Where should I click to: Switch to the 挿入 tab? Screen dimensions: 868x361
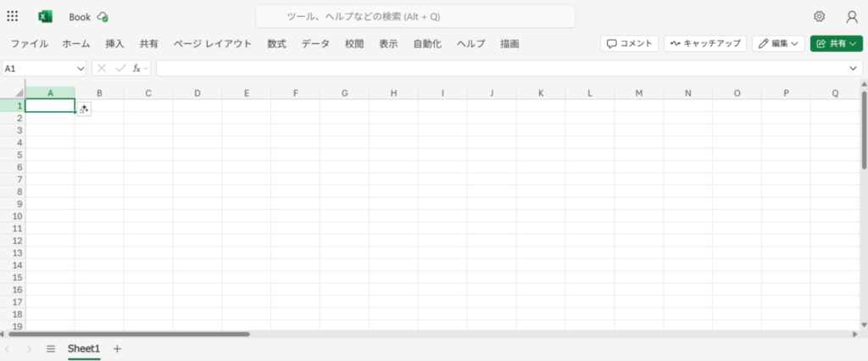[115, 44]
